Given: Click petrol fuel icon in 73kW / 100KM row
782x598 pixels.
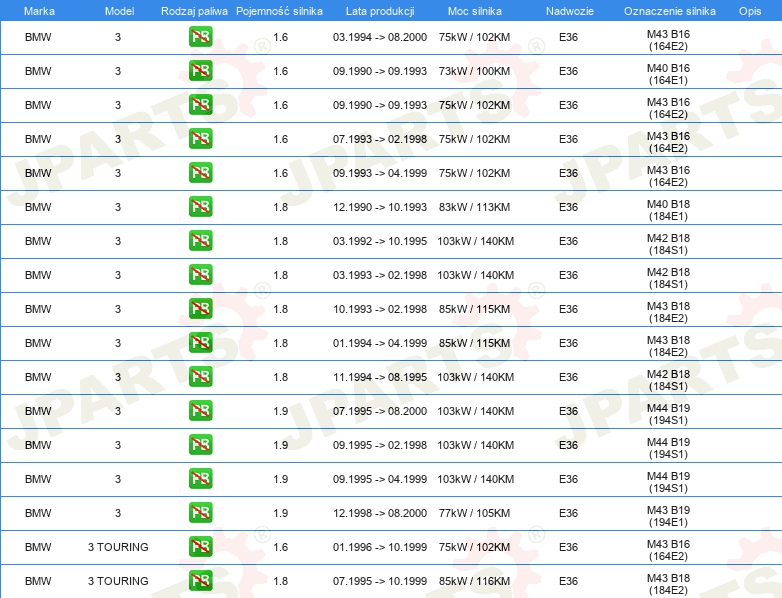Looking at the screenshot, I should [x=200, y=71].
